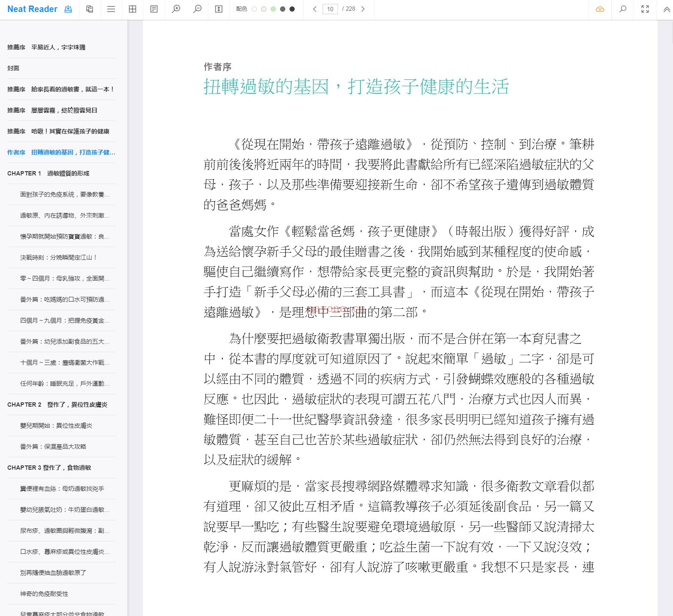Viewport: 673px width, 616px height.
Task: Click the page heading 扭轉過敏的基因
Action: point(356,87)
